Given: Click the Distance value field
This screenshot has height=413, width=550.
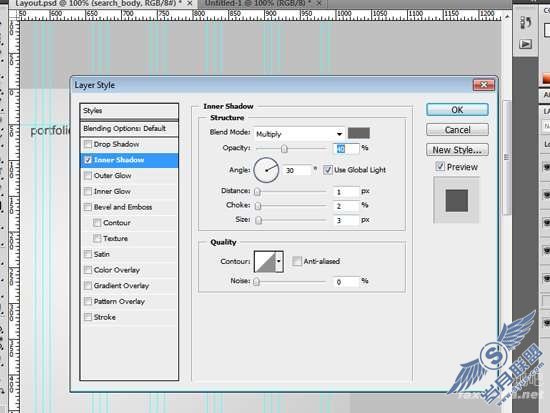Looking at the screenshot, I should [x=346, y=192].
